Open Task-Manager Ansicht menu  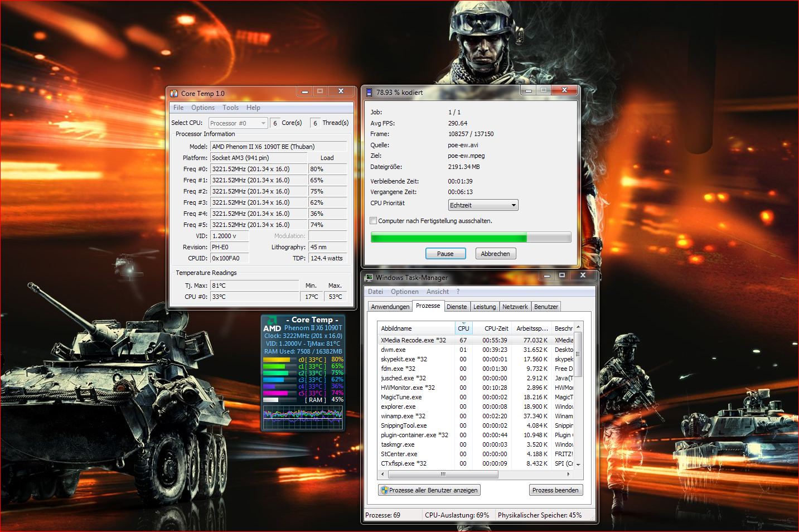click(438, 292)
